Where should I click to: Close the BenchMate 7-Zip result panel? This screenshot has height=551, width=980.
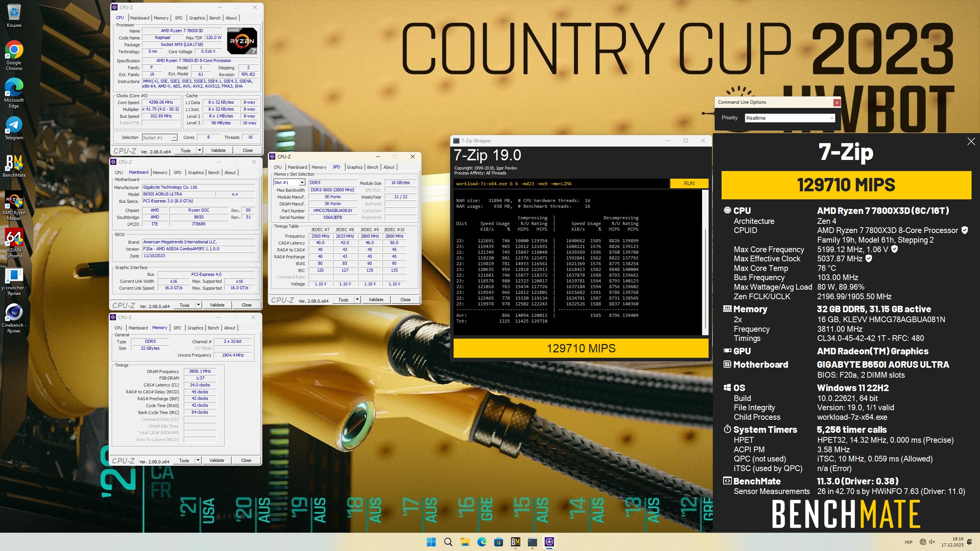[x=971, y=142]
